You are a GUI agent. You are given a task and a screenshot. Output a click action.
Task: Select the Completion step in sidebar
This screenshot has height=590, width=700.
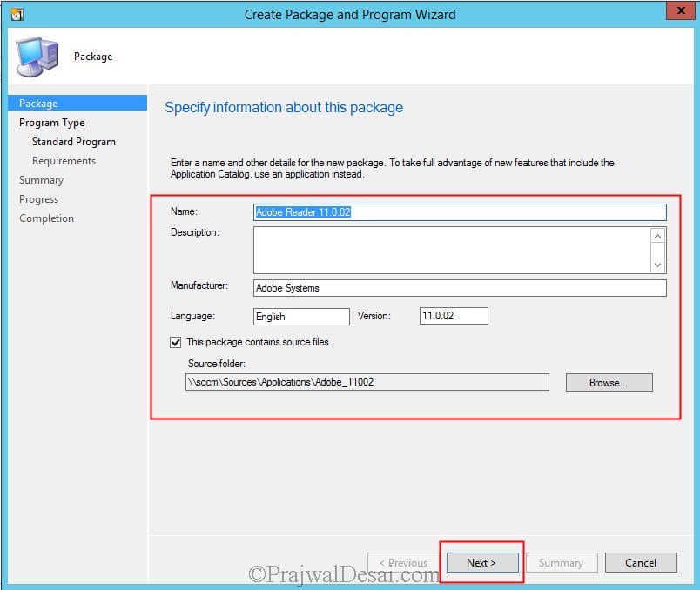pyautogui.click(x=46, y=218)
